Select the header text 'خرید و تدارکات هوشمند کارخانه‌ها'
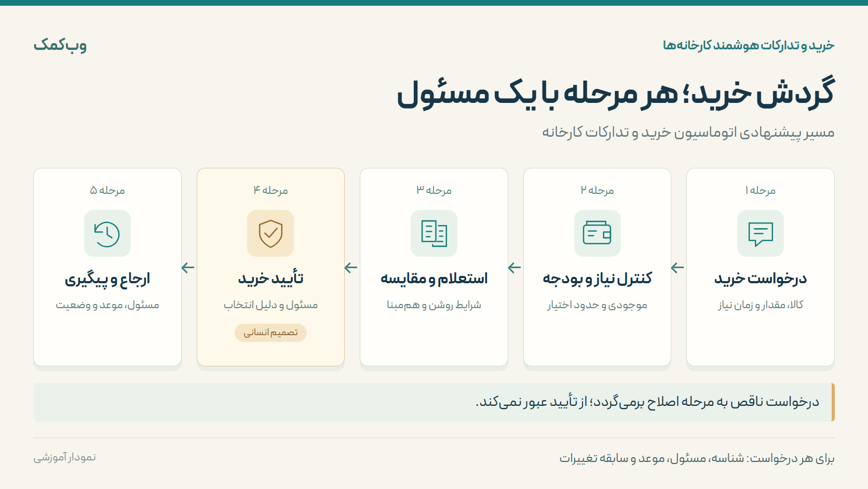The height and width of the screenshot is (489, 868). tap(749, 46)
